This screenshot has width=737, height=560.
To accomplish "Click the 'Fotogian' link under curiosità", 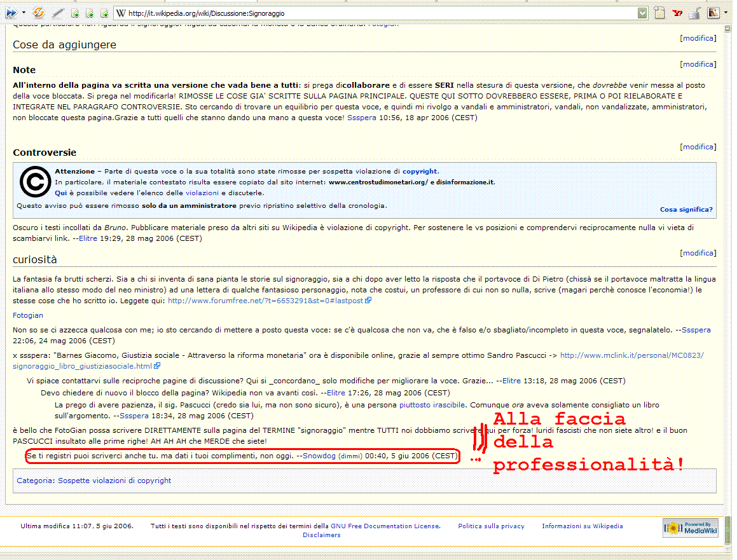I will tap(28, 315).
